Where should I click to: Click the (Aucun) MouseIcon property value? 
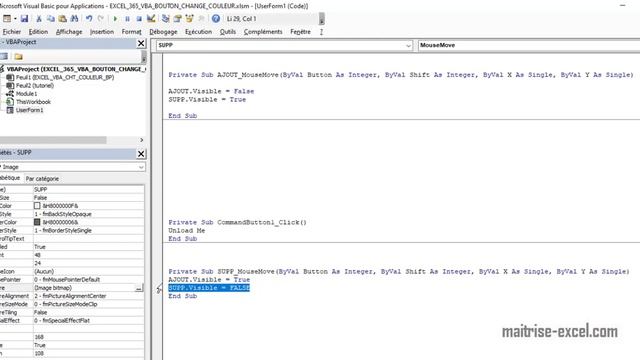(x=89, y=271)
